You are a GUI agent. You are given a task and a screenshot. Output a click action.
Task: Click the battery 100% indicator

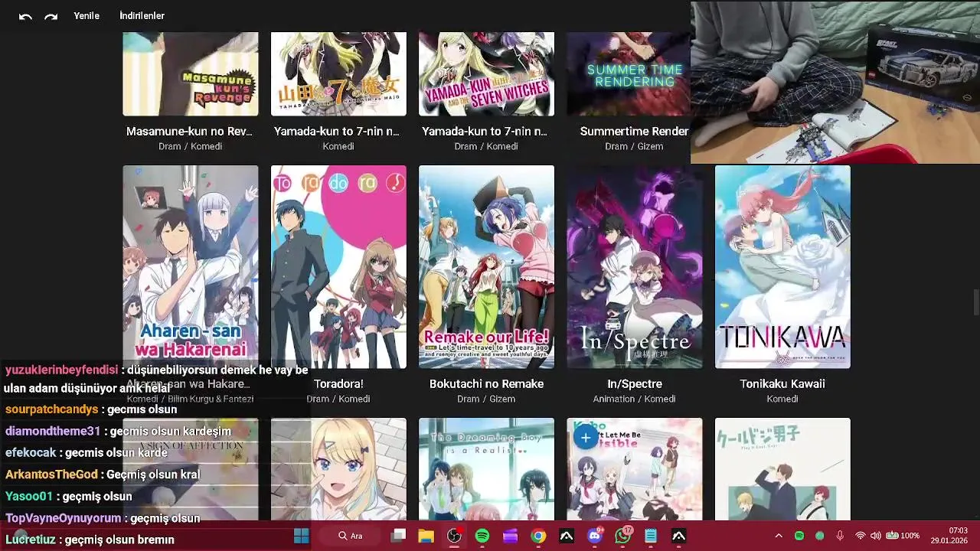903,536
